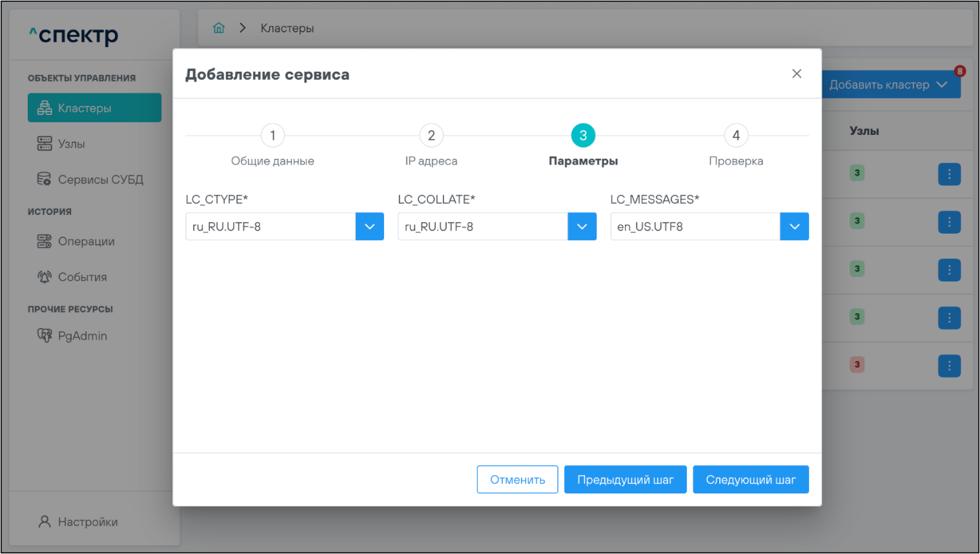Click Предыдущий шаг button
Viewport: 980px width, 554px height.
625,480
